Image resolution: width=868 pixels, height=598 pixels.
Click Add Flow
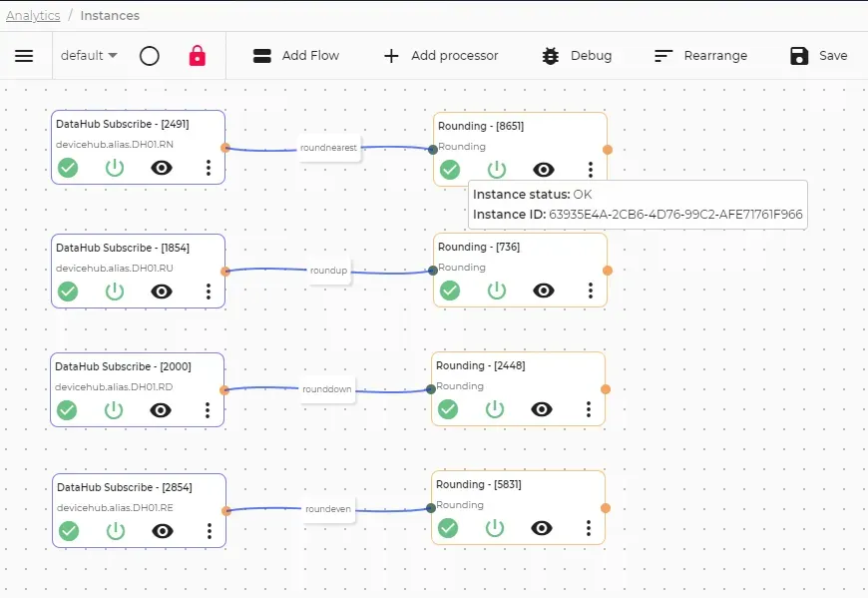[x=296, y=55]
